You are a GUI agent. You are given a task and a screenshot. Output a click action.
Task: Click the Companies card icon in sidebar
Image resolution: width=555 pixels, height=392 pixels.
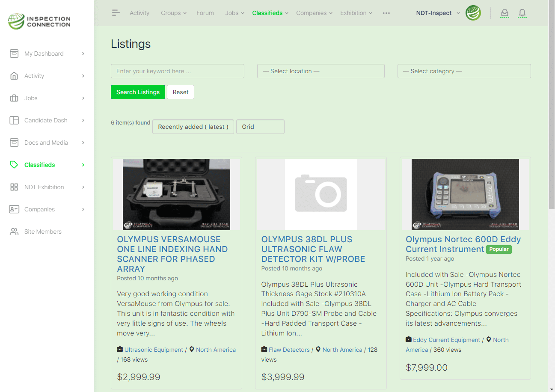pos(14,209)
